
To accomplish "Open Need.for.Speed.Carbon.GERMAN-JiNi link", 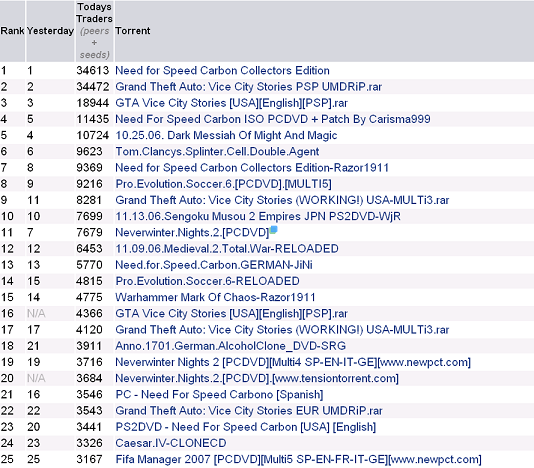I will click(214, 265).
